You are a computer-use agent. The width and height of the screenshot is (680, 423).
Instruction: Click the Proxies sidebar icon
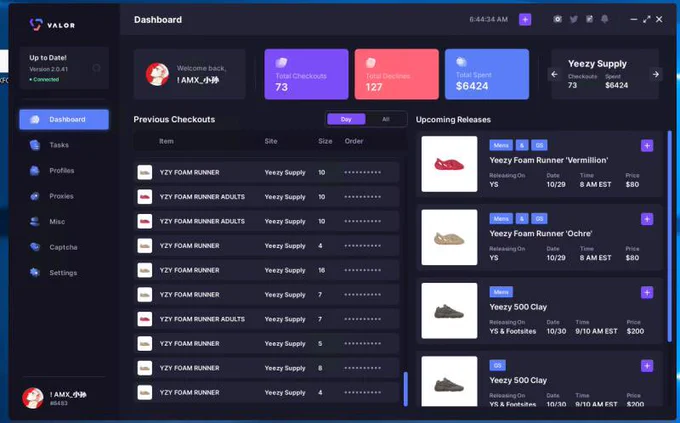tap(35, 196)
